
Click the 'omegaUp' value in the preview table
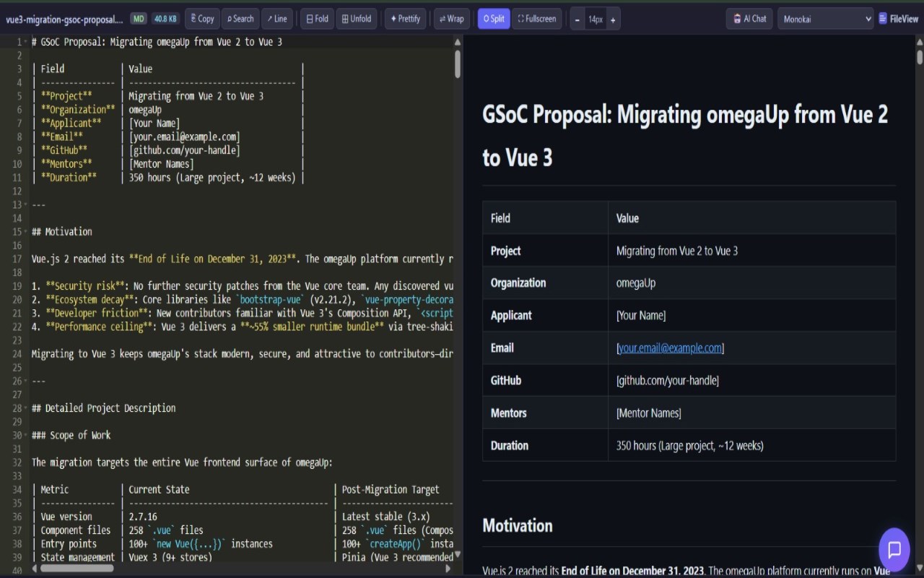point(636,283)
